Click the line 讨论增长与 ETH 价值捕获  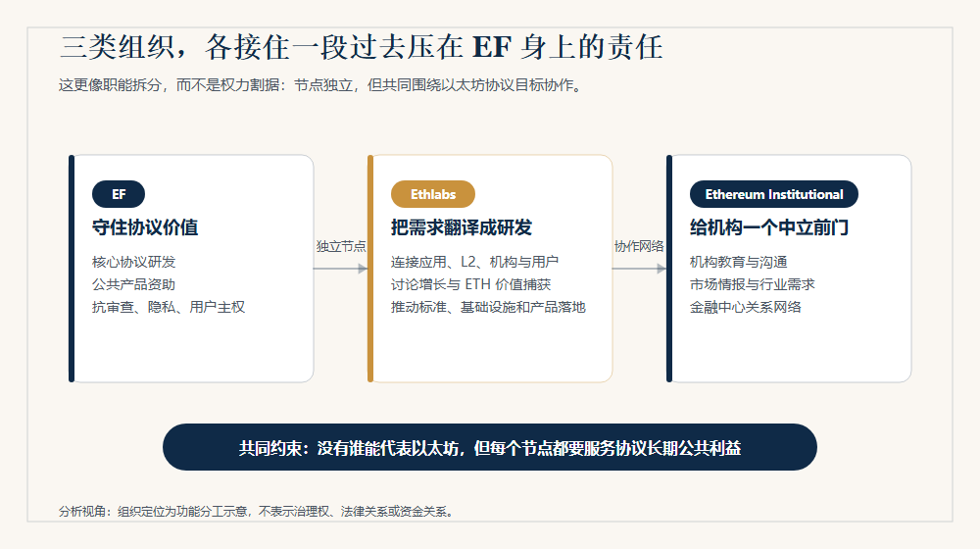click(470, 284)
